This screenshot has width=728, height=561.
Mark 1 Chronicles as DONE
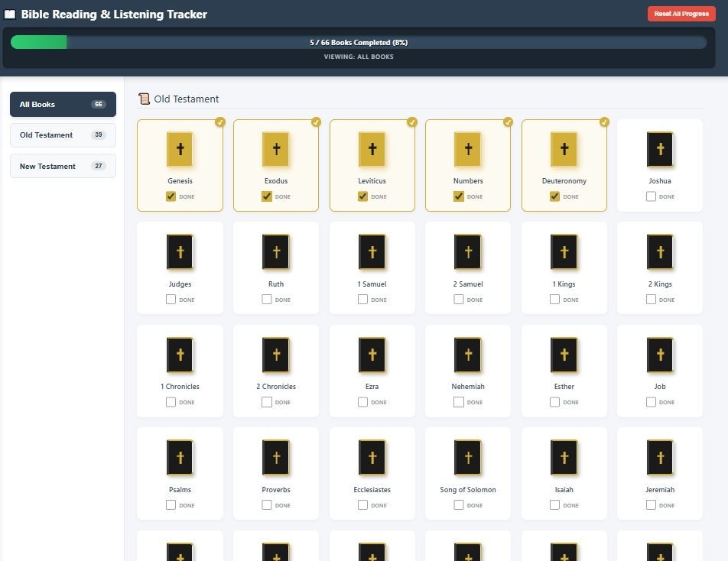click(171, 402)
